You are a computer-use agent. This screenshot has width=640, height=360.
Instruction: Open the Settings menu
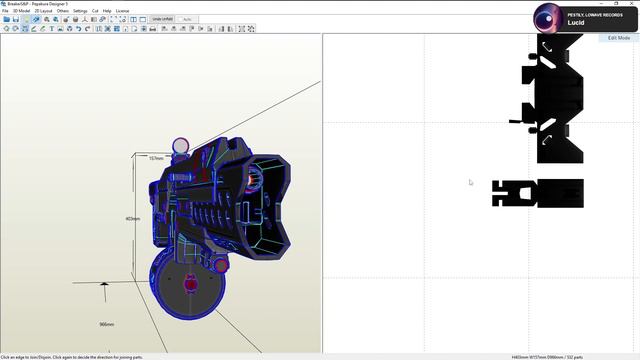point(80,11)
